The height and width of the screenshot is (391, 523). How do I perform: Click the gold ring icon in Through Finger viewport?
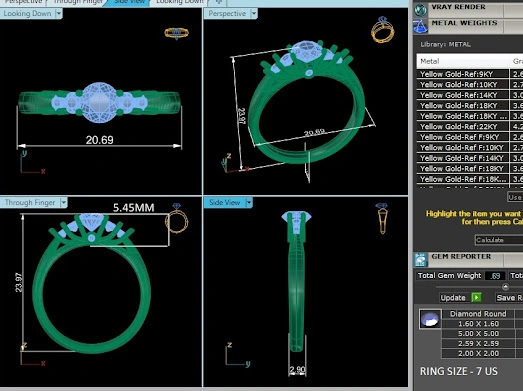pyautogui.click(x=176, y=219)
